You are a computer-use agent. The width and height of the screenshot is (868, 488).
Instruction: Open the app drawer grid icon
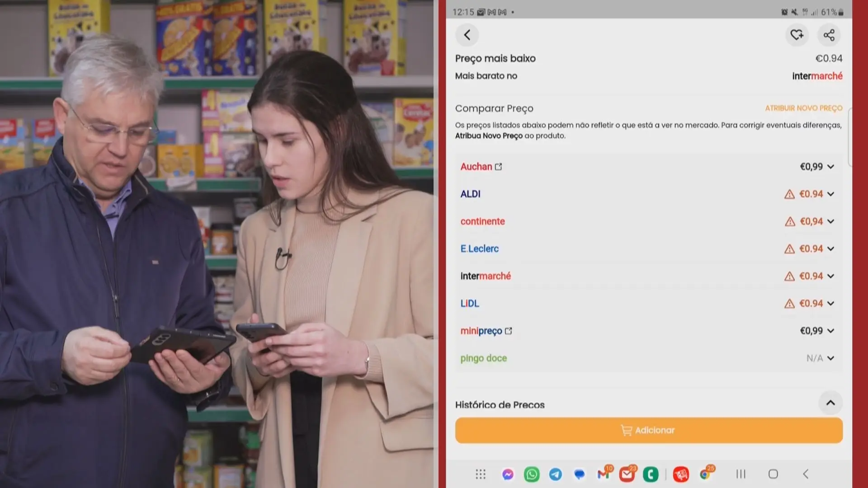(x=481, y=474)
